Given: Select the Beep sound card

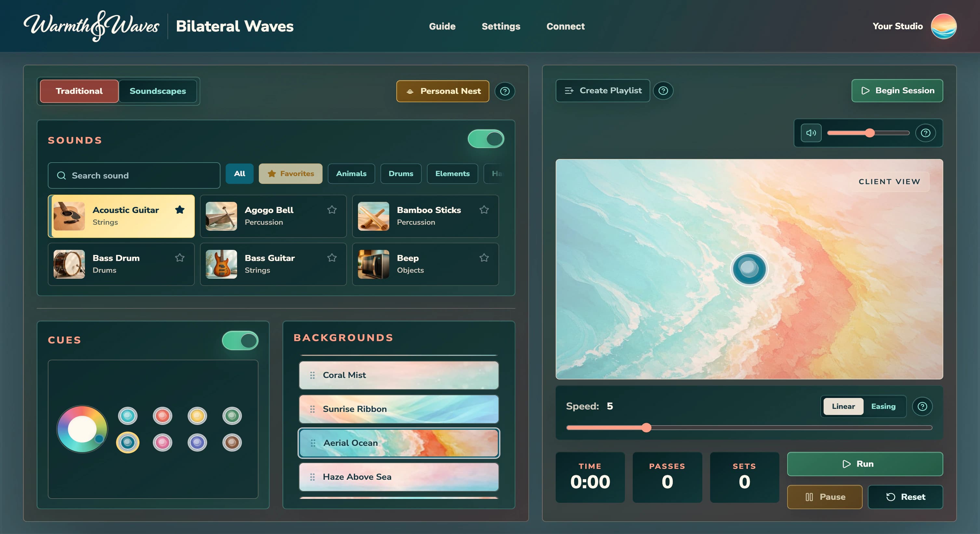Looking at the screenshot, I should click(425, 264).
